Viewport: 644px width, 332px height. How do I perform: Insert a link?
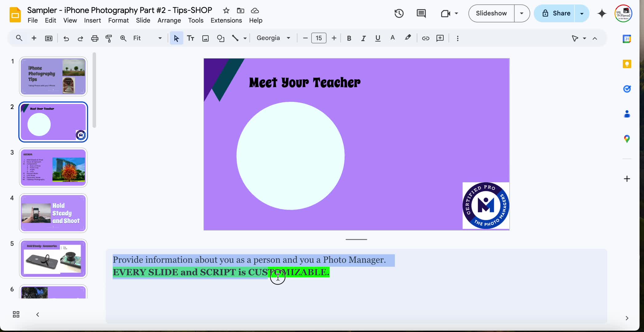(x=425, y=38)
